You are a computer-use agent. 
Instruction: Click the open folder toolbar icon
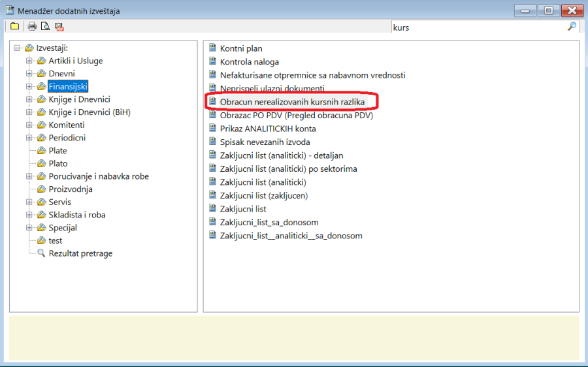pos(14,26)
